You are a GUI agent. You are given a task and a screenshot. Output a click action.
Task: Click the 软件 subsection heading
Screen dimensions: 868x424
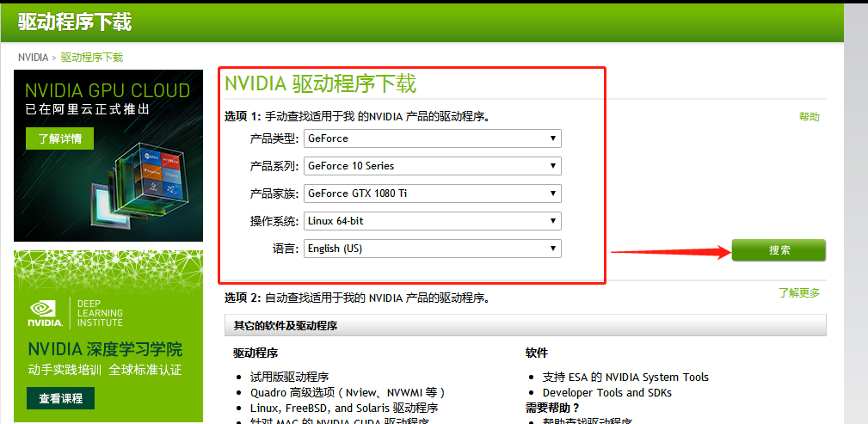click(537, 353)
